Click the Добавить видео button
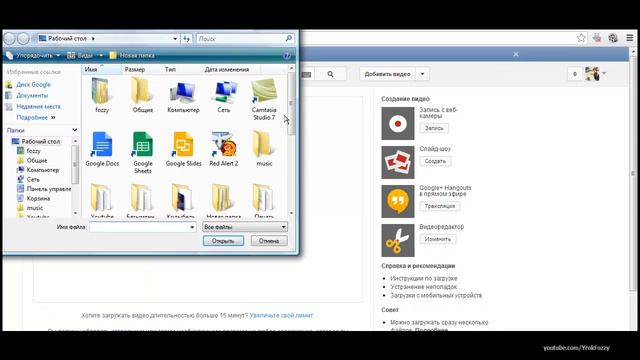Screen dimensions: 640x360 [387, 74]
